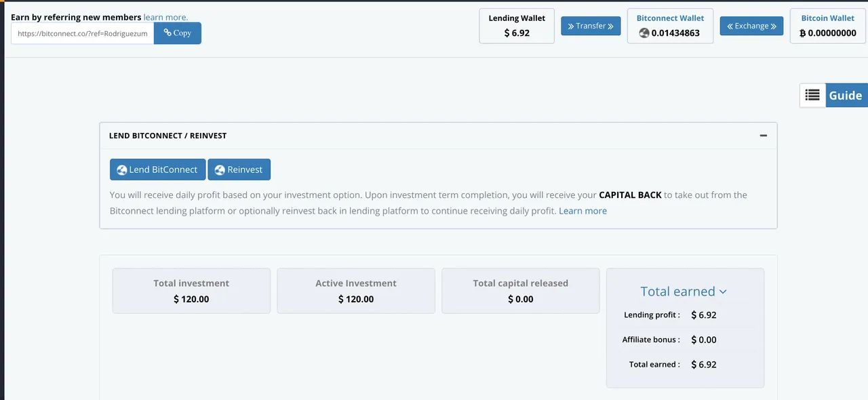Image resolution: width=868 pixels, height=400 pixels.
Task: Click the Lending Wallet balance box
Action: click(517, 26)
